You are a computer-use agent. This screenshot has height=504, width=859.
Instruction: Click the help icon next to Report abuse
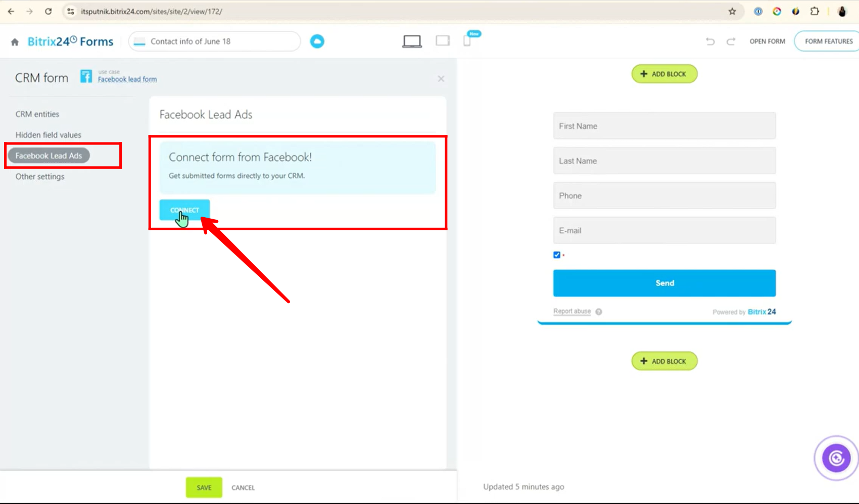tap(599, 312)
